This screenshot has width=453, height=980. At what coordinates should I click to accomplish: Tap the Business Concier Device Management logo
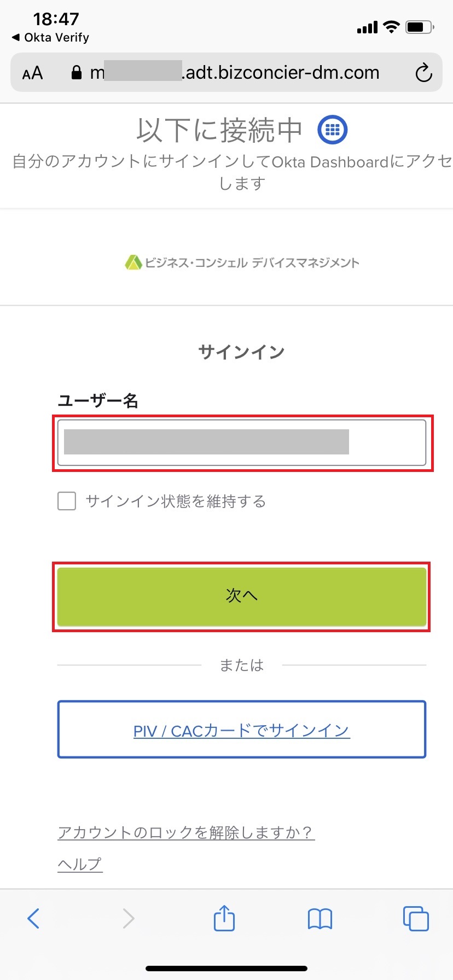[x=242, y=262]
